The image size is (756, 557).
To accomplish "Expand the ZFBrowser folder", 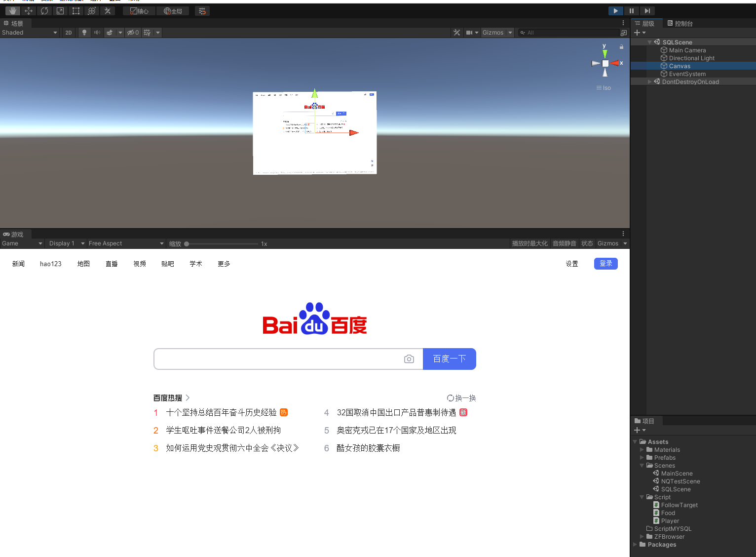I will tap(642, 537).
